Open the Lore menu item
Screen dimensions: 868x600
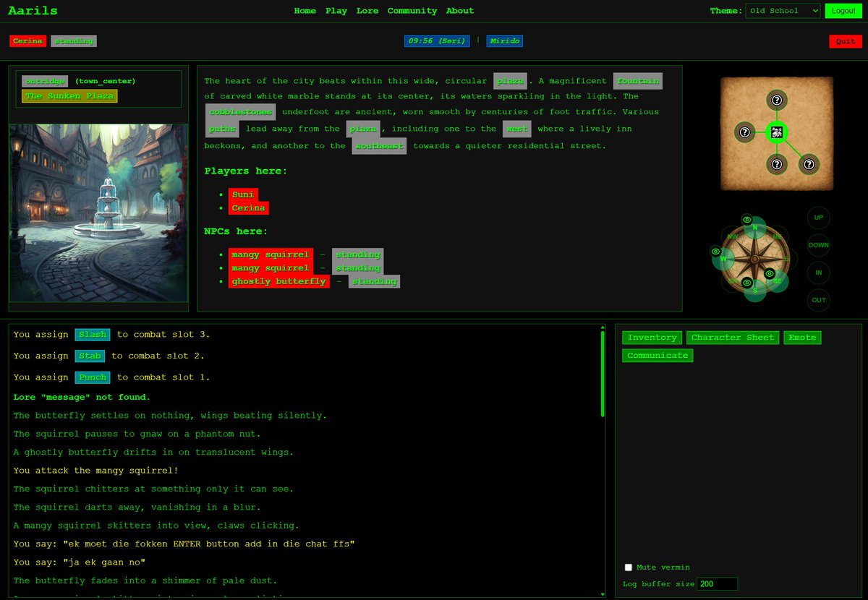(367, 11)
